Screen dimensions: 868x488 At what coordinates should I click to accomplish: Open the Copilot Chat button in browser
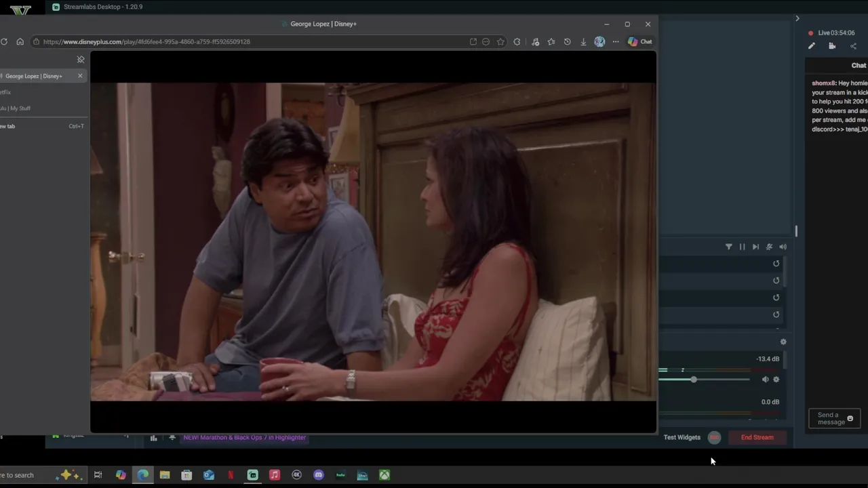click(x=639, y=41)
